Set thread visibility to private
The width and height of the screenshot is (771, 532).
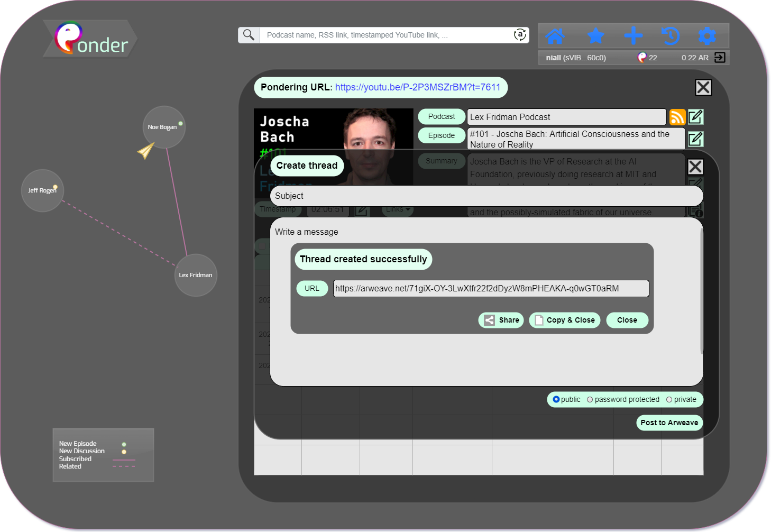pyautogui.click(x=669, y=400)
